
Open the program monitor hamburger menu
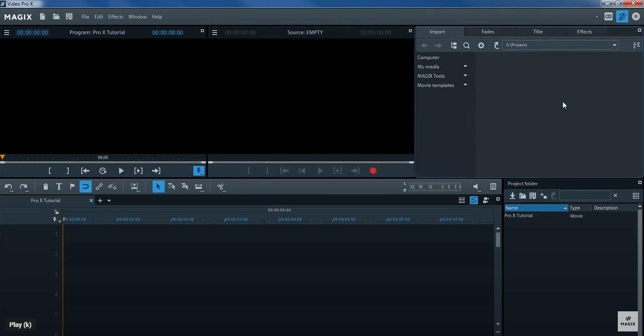pos(7,33)
